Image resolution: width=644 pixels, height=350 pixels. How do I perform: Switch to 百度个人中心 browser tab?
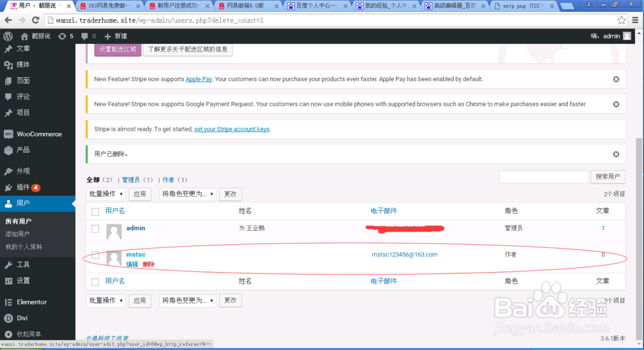(317, 6)
